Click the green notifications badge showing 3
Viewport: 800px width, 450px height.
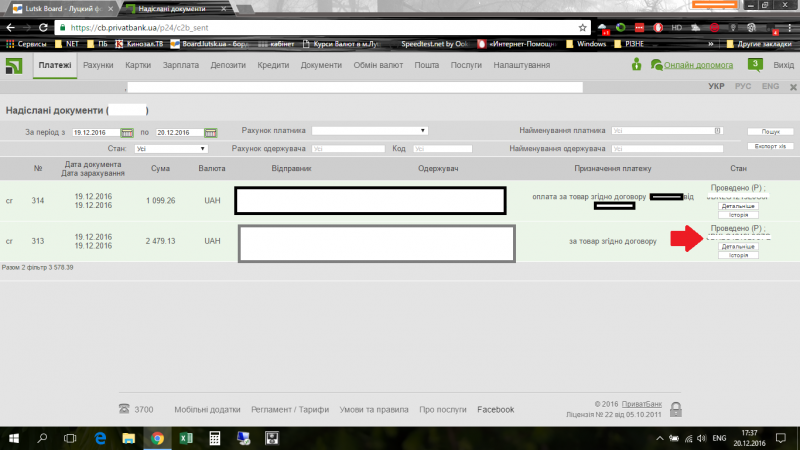[756, 64]
